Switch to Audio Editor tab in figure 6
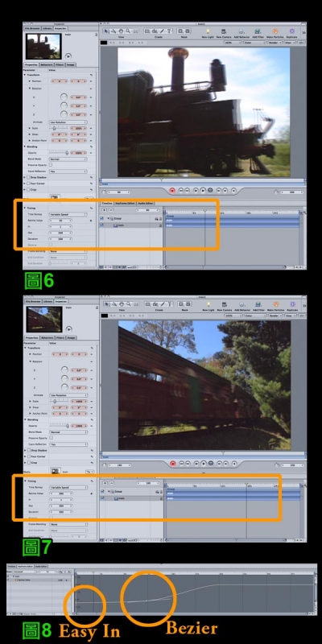 coord(146,204)
